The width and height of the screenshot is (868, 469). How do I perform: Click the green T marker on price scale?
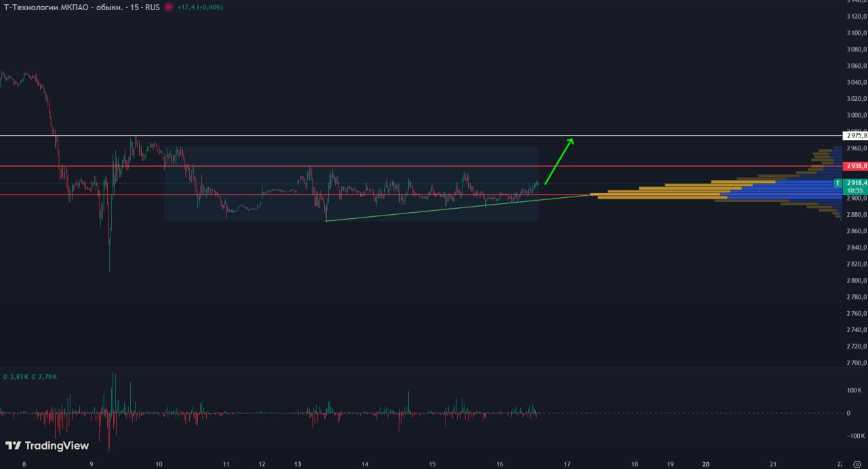(837, 183)
